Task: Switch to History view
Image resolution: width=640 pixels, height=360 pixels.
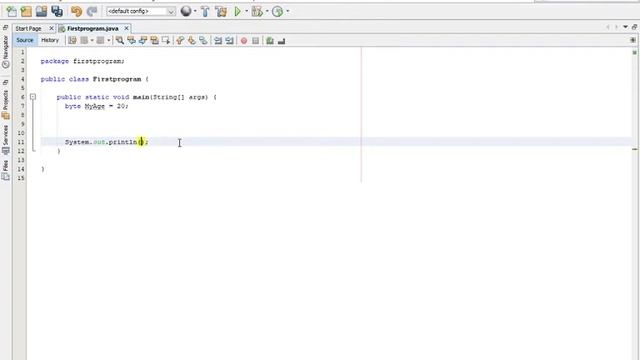Action: [x=50, y=40]
